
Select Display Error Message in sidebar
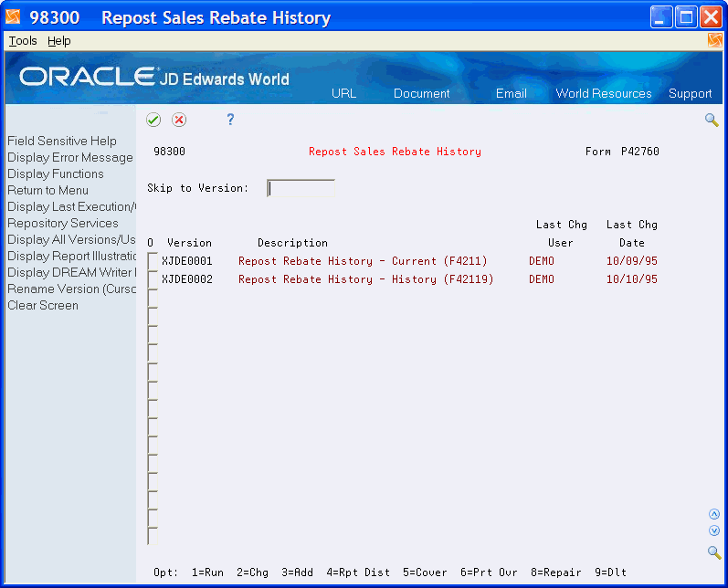[x=70, y=157]
